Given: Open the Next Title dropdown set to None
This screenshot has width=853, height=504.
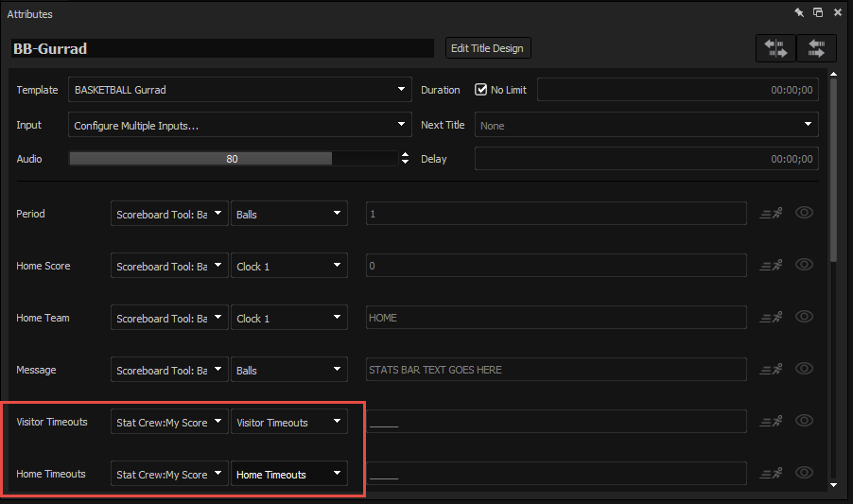Looking at the screenshot, I should [x=646, y=125].
